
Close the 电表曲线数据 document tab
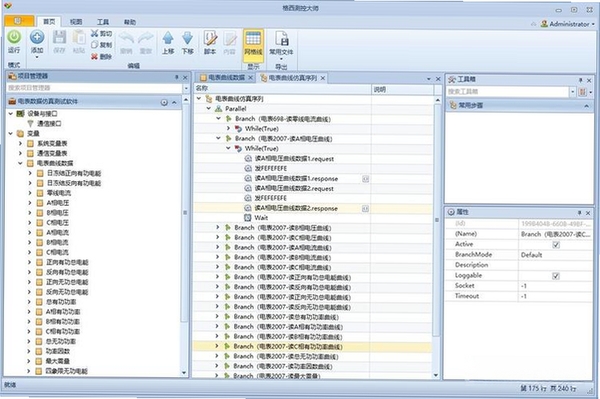[x=250, y=78]
